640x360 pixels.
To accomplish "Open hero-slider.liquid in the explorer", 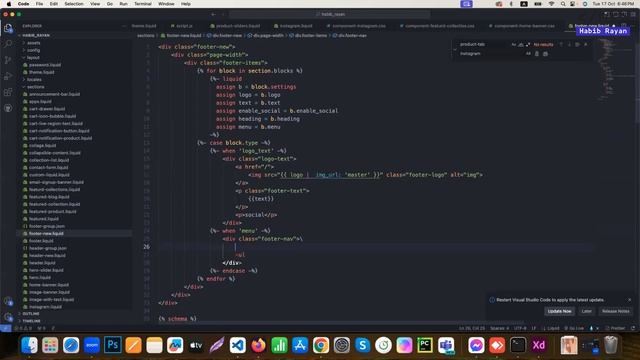I will coord(46,270).
